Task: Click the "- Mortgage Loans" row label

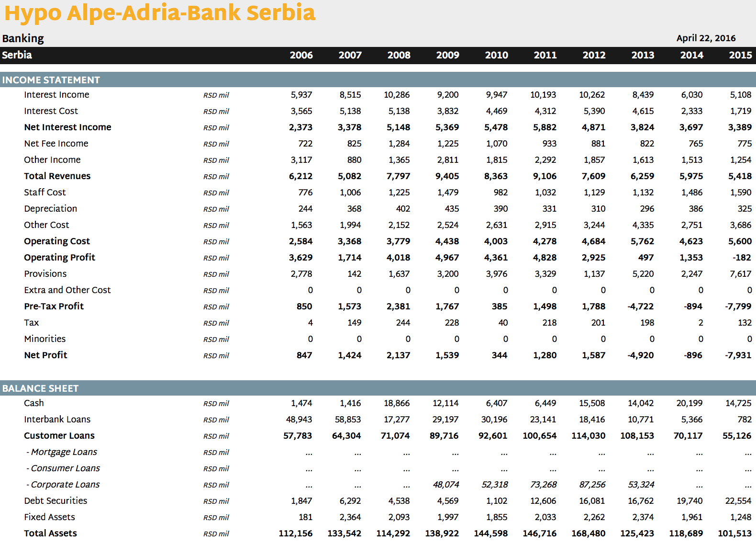Action: pyautogui.click(x=62, y=452)
